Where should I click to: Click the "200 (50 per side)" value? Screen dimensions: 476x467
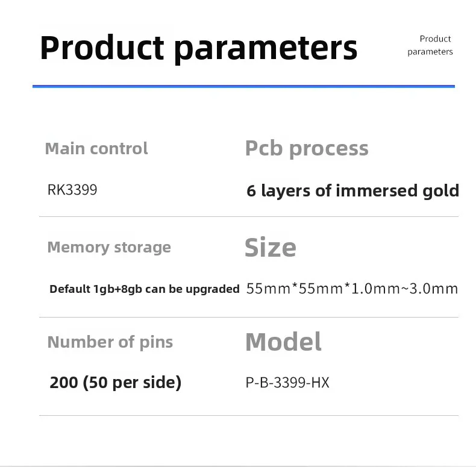pyautogui.click(x=116, y=382)
